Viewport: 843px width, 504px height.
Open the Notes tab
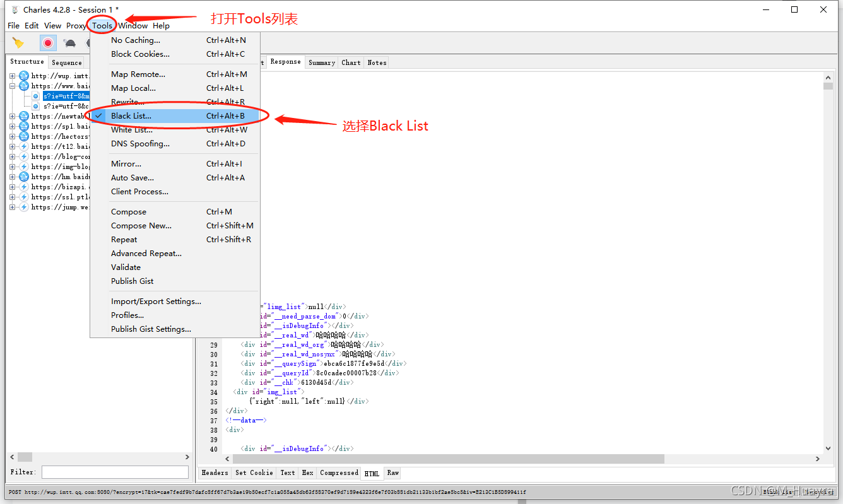click(x=377, y=62)
